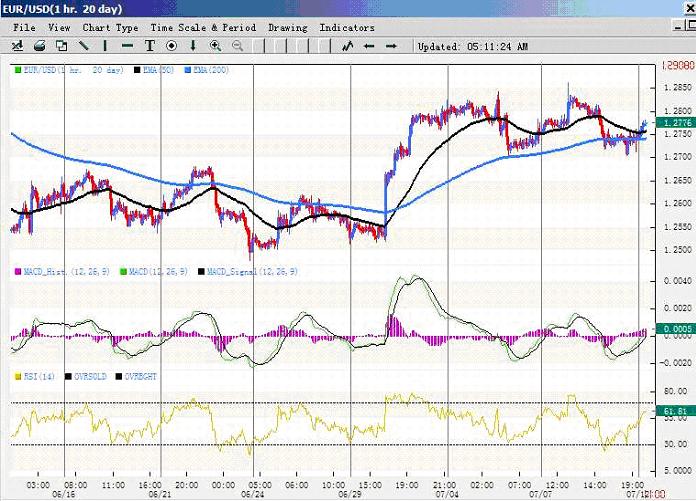
Task: Open the Drawing menu
Action: (x=287, y=28)
